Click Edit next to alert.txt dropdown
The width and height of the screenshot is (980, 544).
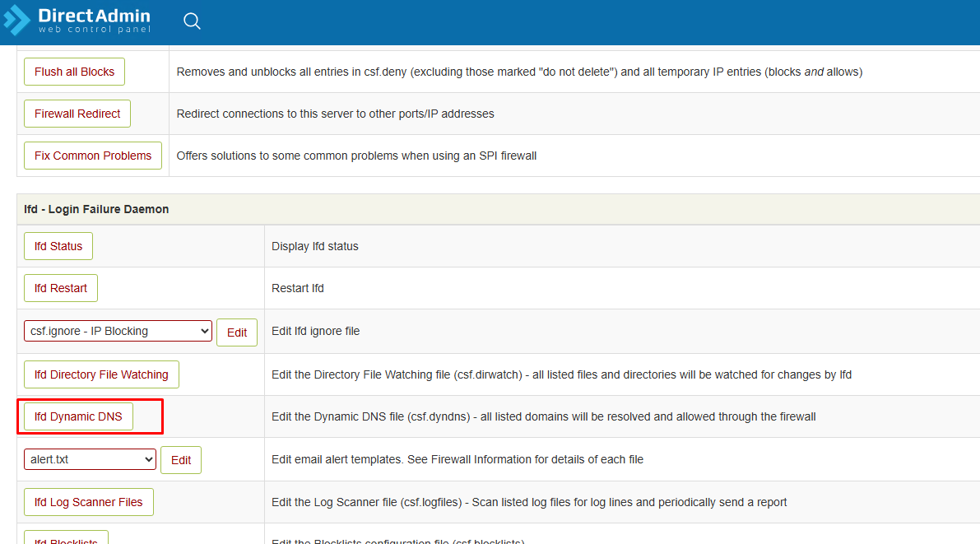(181, 460)
